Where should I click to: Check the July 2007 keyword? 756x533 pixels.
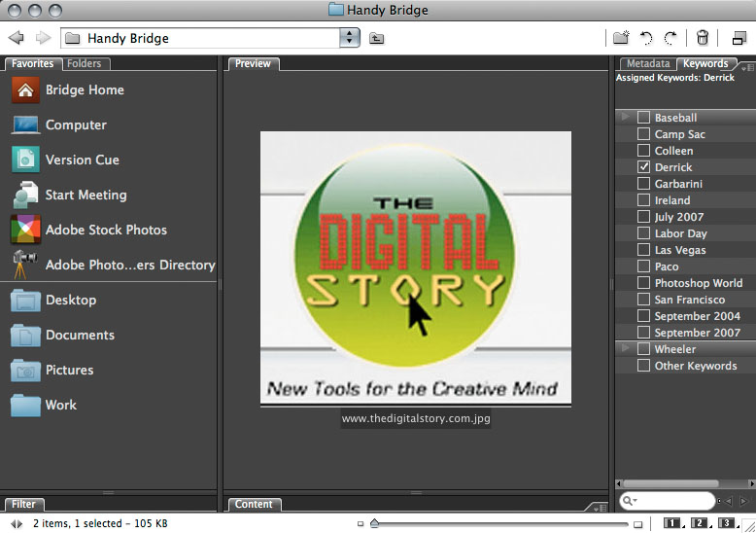click(x=643, y=216)
